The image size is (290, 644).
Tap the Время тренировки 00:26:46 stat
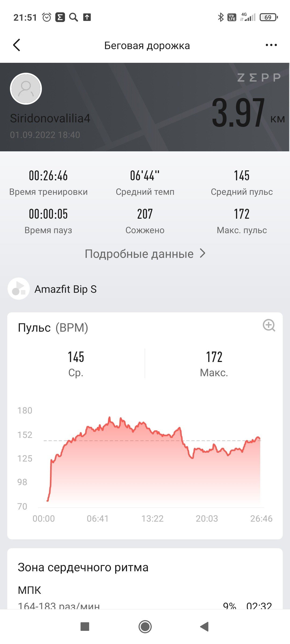pyautogui.click(x=48, y=183)
